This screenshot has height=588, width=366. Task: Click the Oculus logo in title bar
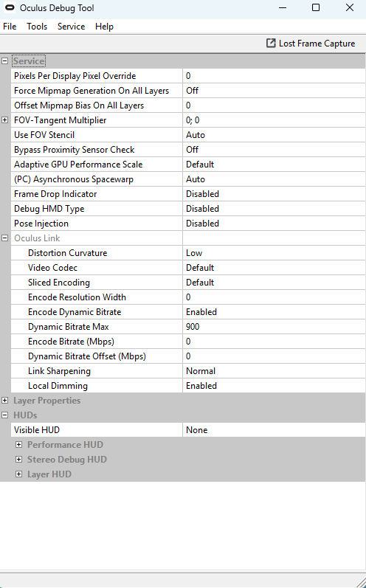(x=10, y=7)
